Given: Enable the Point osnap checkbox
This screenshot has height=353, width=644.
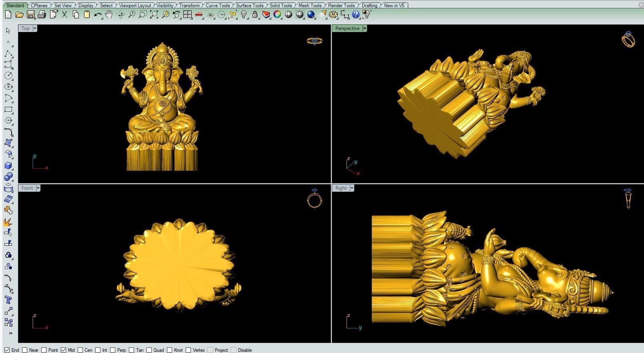Looking at the screenshot, I should [x=44, y=350].
